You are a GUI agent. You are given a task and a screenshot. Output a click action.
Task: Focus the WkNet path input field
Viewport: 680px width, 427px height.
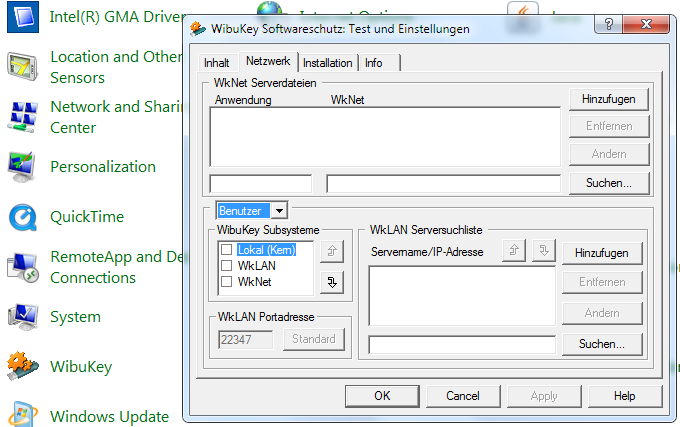(x=443, y=184)
